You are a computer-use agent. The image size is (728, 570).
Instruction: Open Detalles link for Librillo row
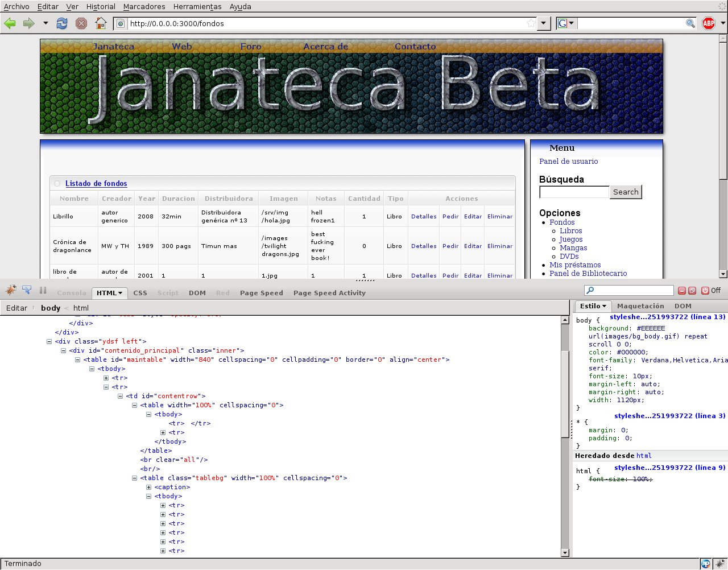click(x=424, y=217)
